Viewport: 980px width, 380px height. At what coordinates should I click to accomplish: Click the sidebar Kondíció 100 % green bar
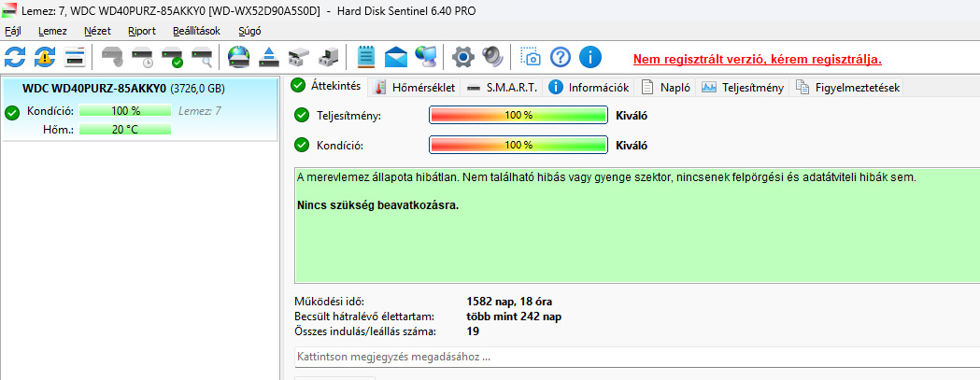(125, 111)
